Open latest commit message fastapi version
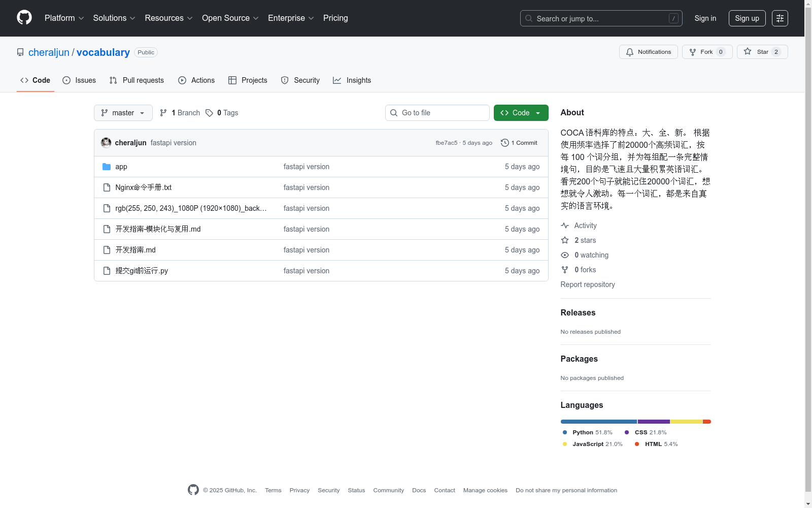 [x=174, y=143]
